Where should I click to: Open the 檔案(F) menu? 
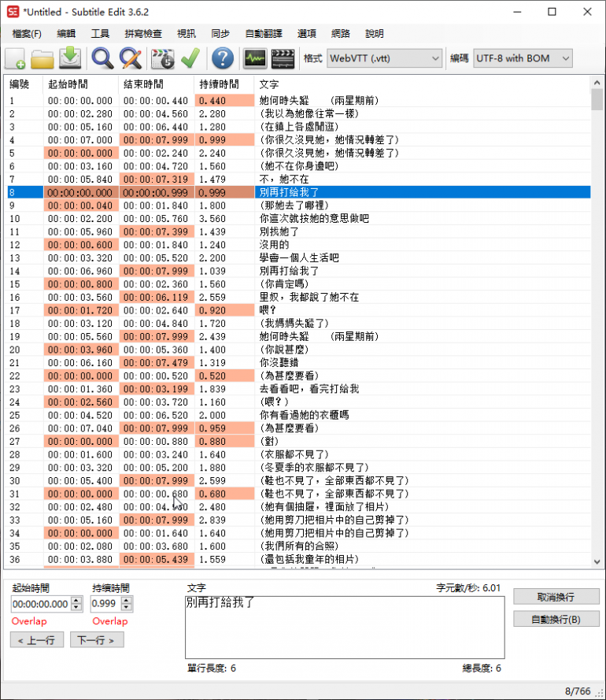coord(27,34)
